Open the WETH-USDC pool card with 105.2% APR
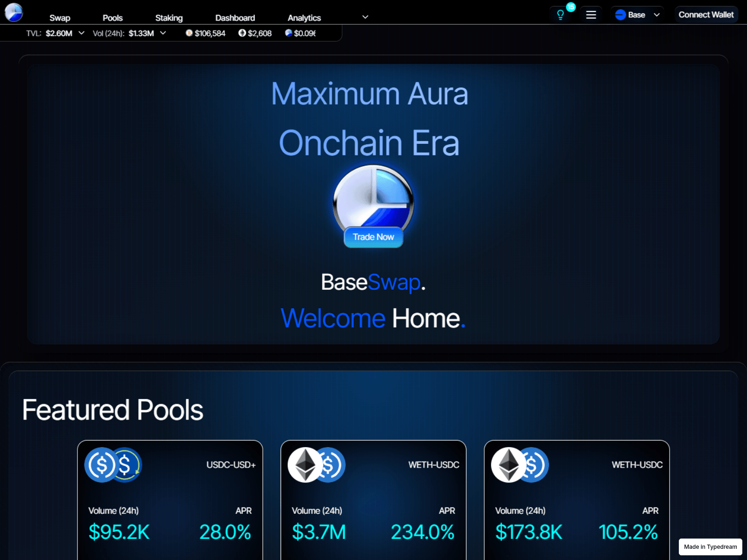The height and width of the screenshot is (560, 747). (577, 500)
